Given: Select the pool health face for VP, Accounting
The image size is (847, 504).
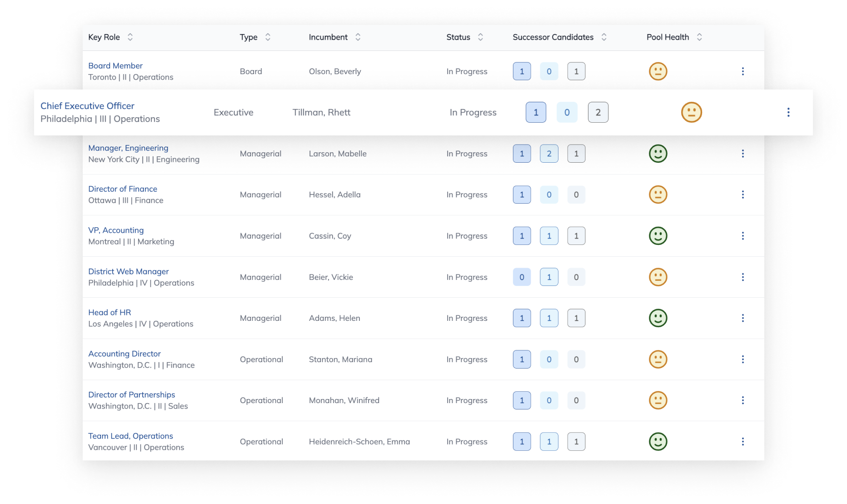Looking at the screenshot, I should [x=658, y=236].
